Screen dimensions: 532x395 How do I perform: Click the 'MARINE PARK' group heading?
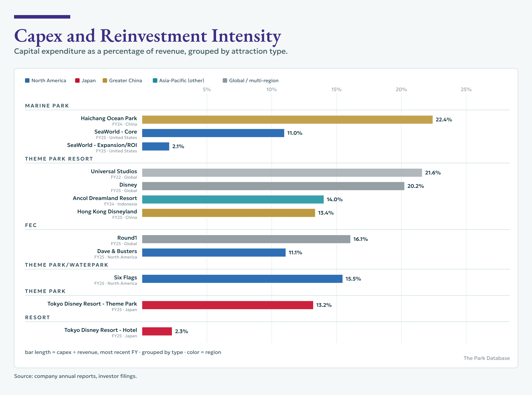tap(47, 106)
